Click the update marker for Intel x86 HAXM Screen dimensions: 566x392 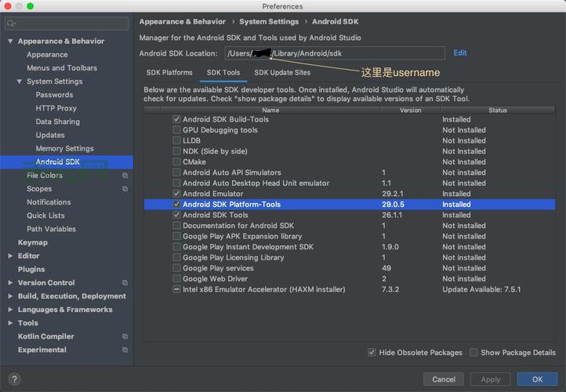(x=176, y=289)
